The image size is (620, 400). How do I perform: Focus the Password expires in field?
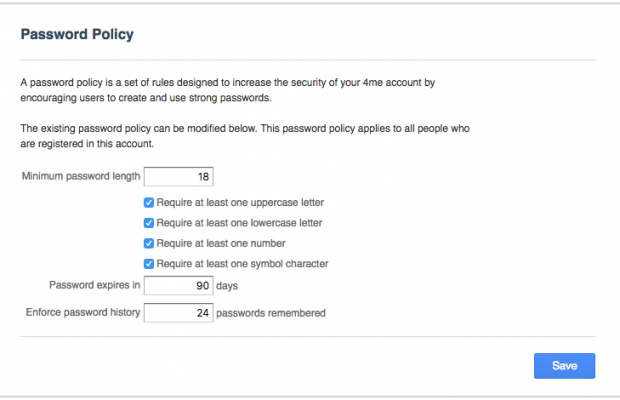point(179,286)
